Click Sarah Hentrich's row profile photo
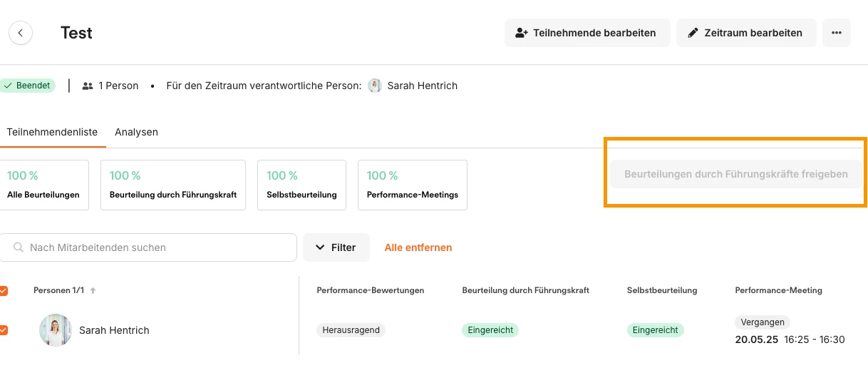This screenshot has width=868, height=378. point(55,330)
